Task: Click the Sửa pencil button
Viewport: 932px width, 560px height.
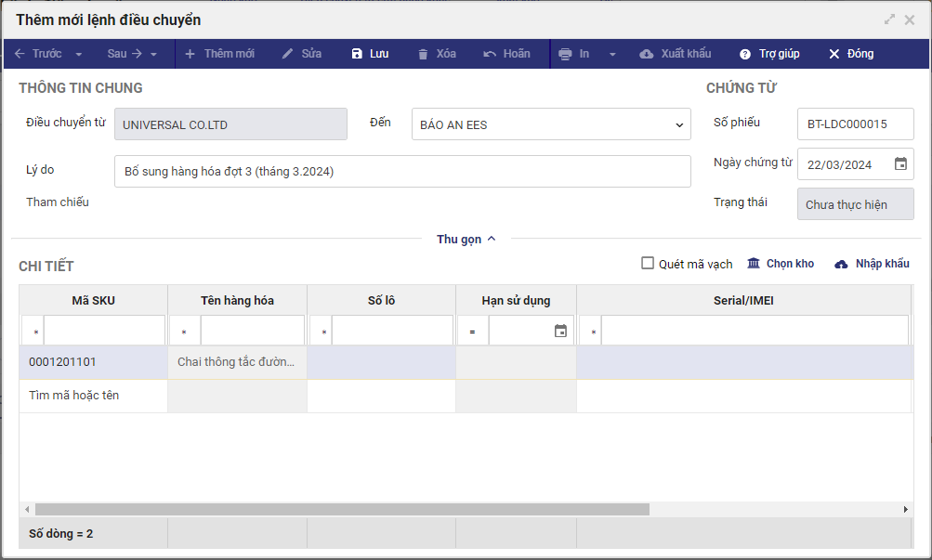Action: pos(302,54)
